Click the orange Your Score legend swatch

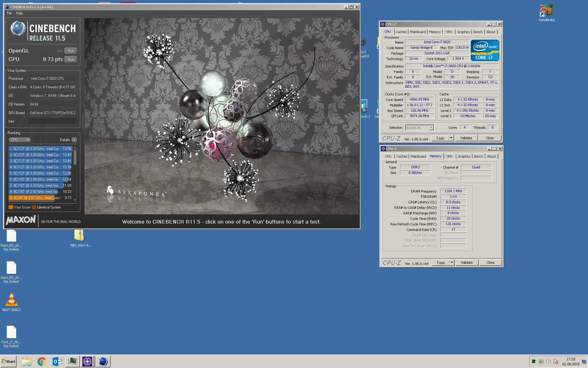pyautogui.click(x=11, y=207)
